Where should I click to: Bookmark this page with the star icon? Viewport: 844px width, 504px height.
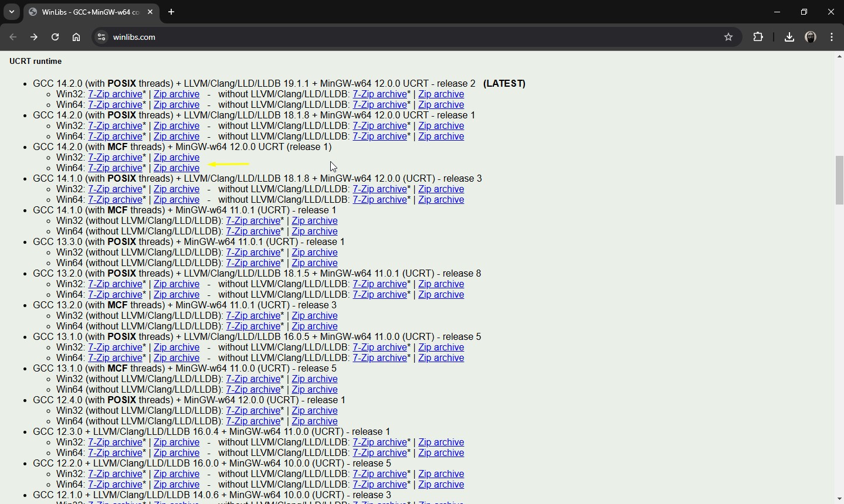[728, 37]
